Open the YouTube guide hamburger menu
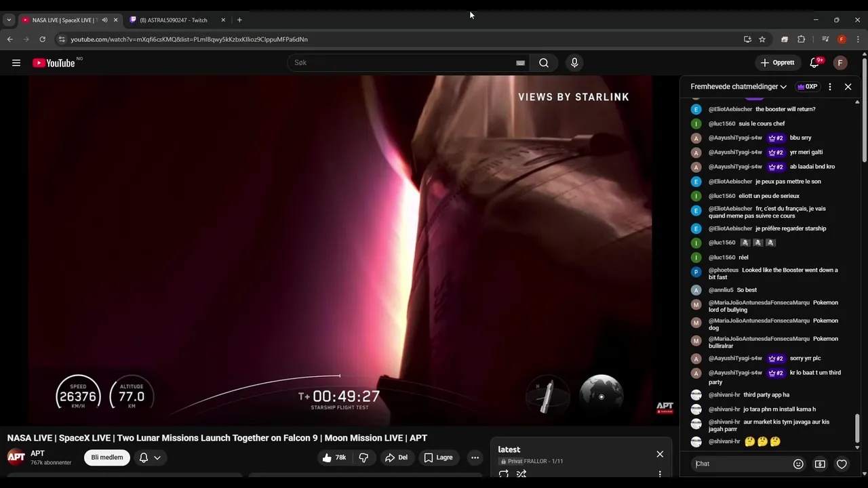 (16, 63)
